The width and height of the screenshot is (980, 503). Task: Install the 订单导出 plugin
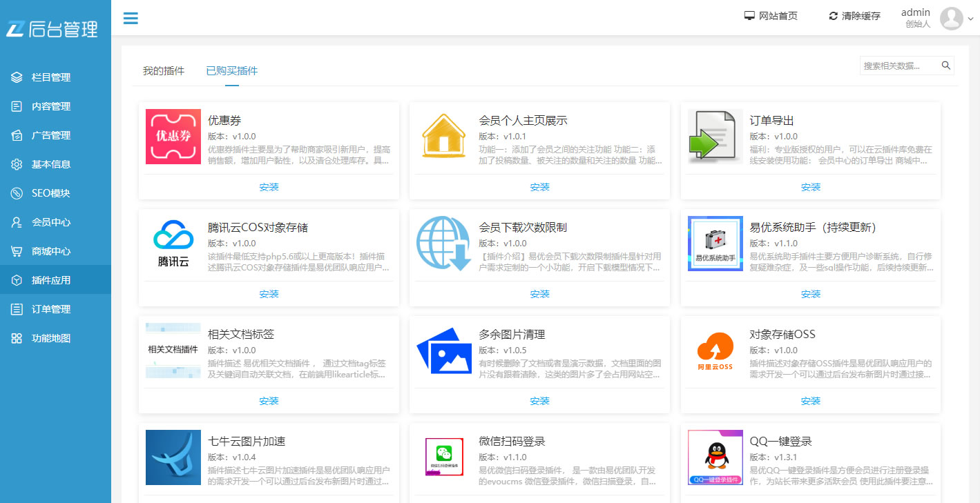click(x=810, y=187)
